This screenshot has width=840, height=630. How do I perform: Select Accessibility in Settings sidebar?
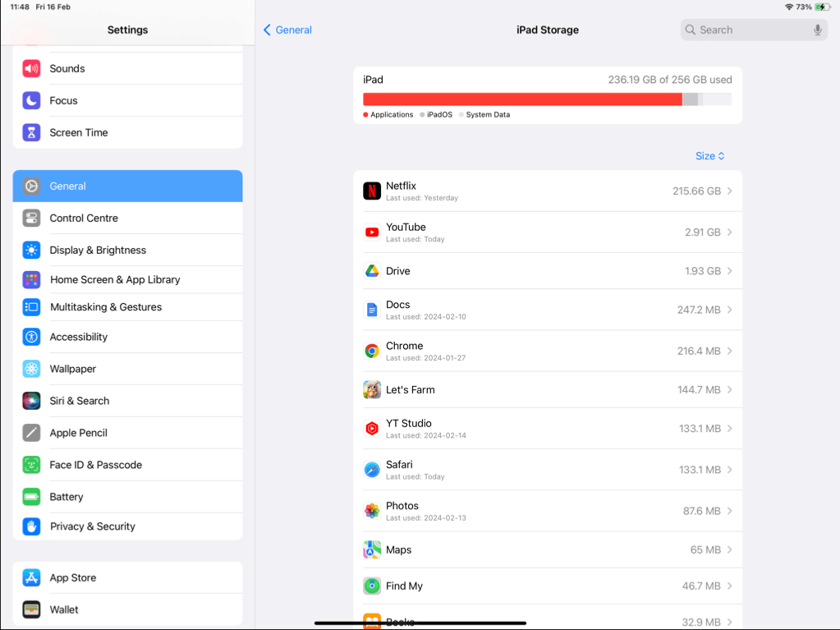(127, 337)
